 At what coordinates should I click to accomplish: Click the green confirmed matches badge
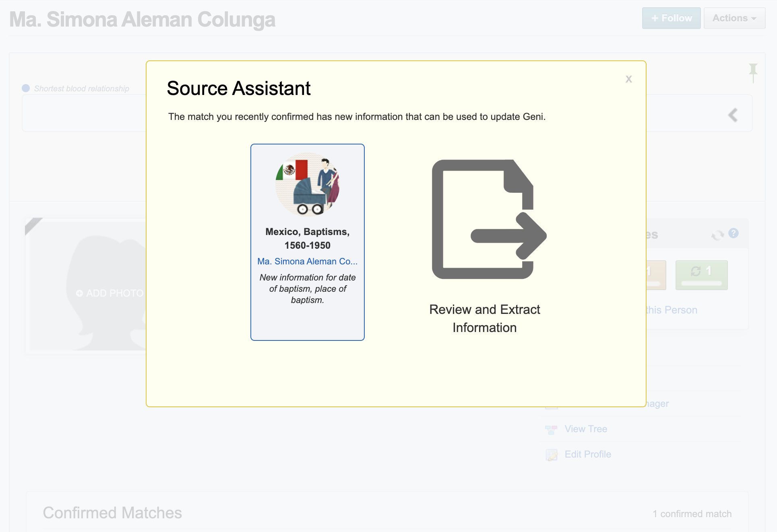coord(701,275)
